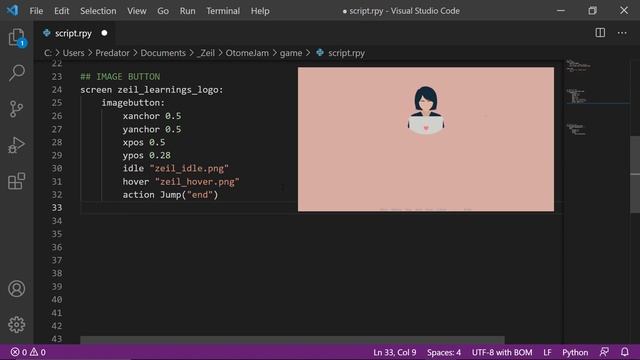This screenshot has height=360, width=640.
Task: Click the C: breadcrumb segment
Action: tap(48, 53)
